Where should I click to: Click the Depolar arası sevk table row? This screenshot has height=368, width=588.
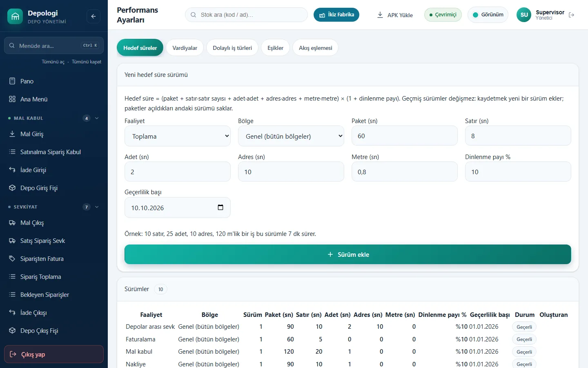coord(348,327)
